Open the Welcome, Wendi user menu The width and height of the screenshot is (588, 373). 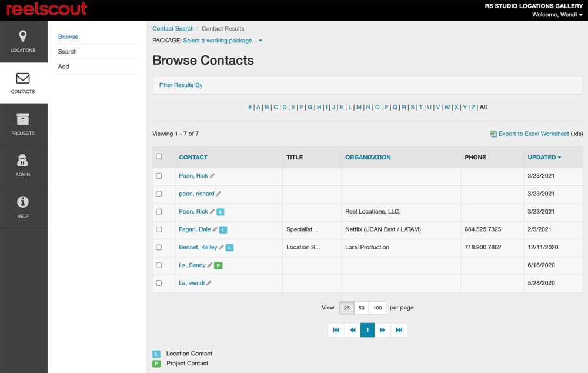point(557,15)
